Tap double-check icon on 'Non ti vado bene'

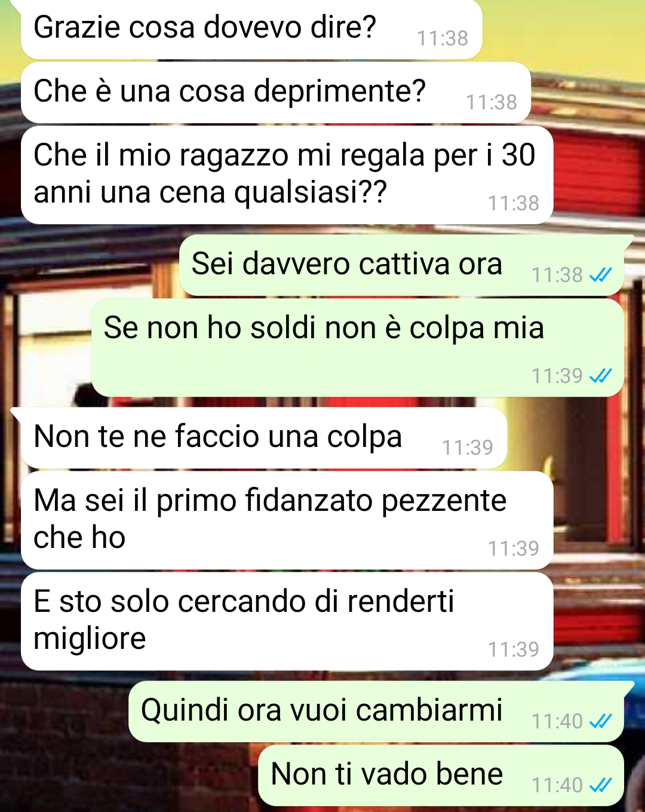600,785
